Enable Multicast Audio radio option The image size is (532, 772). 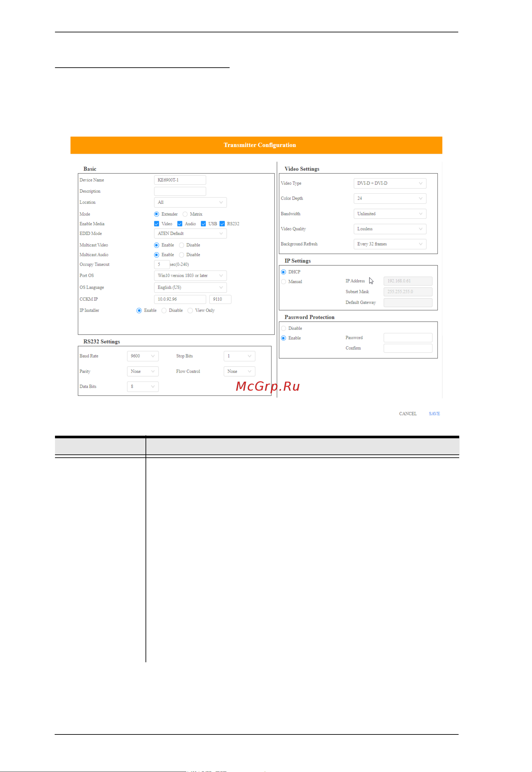[156, 255]
